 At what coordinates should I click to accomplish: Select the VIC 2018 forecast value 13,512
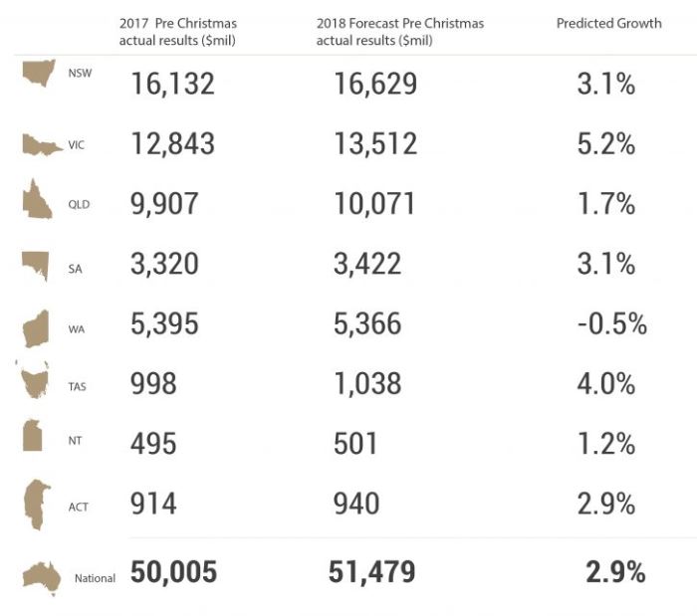pyautogui.click(x=375, y=144)
